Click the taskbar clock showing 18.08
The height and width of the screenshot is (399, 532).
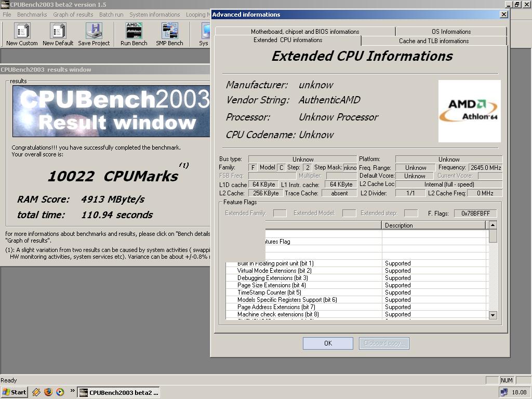pos(519,392)
